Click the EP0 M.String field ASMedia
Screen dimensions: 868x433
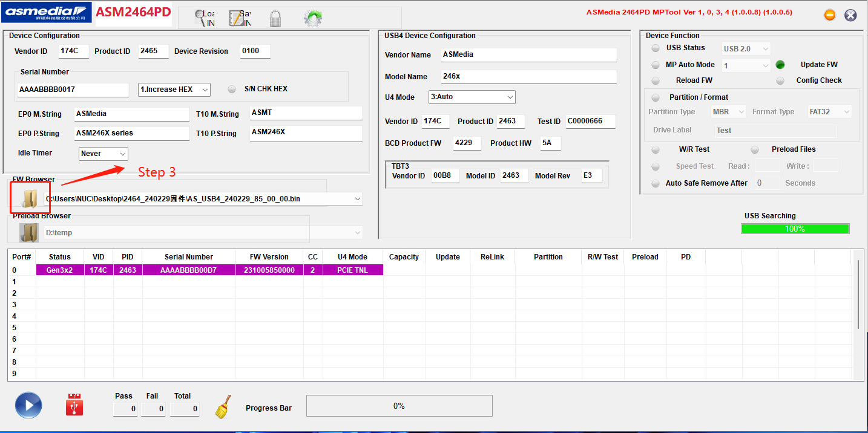click(132, 114)
